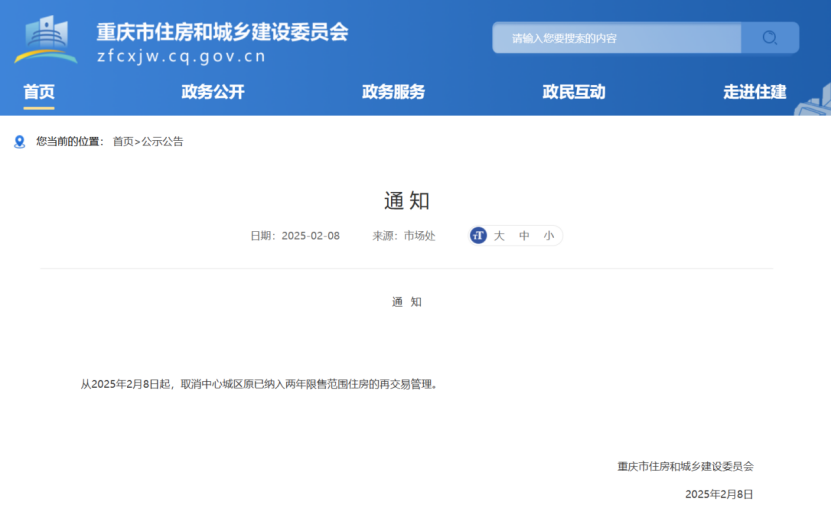Open the 走进住建 menu

coord(754,92)
